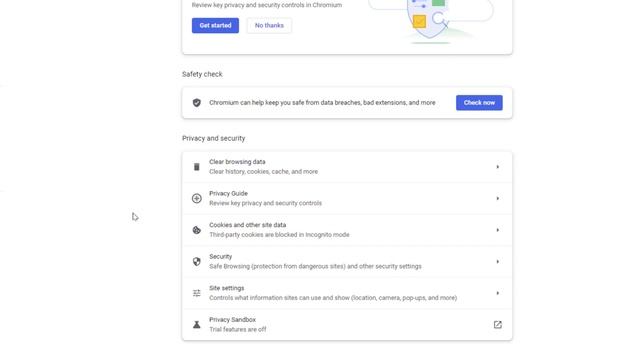Viewport: 640px width, 360px height.
Task: Expand Cookies and other site data arrow
Action: [x=498, y=230]
